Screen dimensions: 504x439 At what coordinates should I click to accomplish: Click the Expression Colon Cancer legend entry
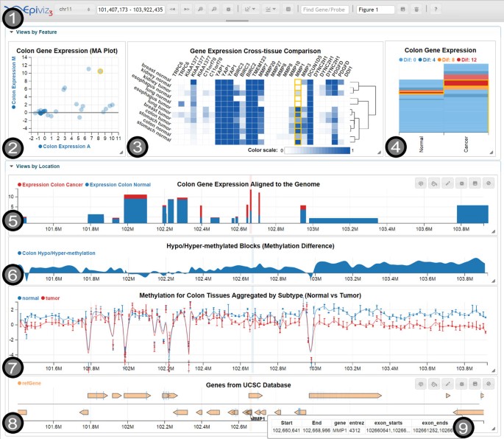tap(51, 185)
